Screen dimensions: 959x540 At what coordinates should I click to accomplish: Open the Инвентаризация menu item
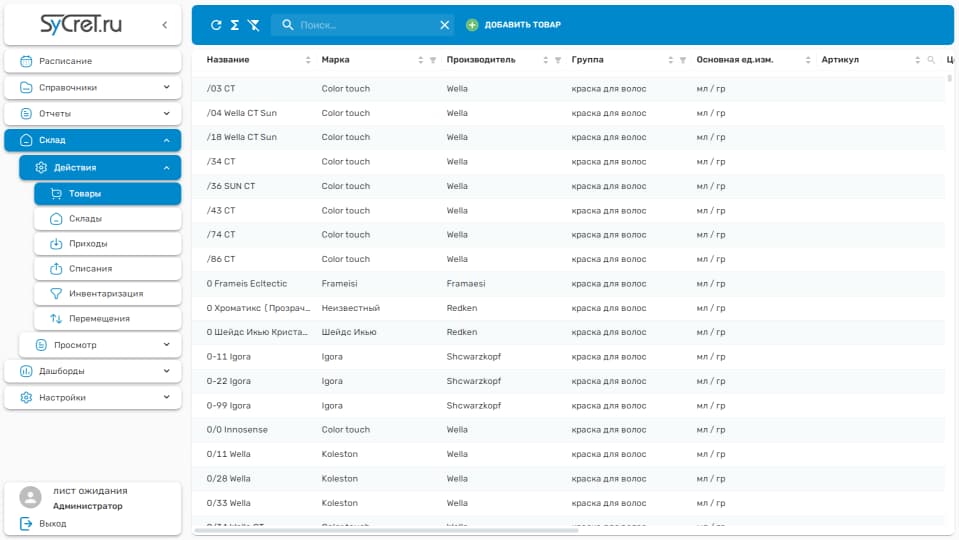pyautogui.click(x=108, y=294)
